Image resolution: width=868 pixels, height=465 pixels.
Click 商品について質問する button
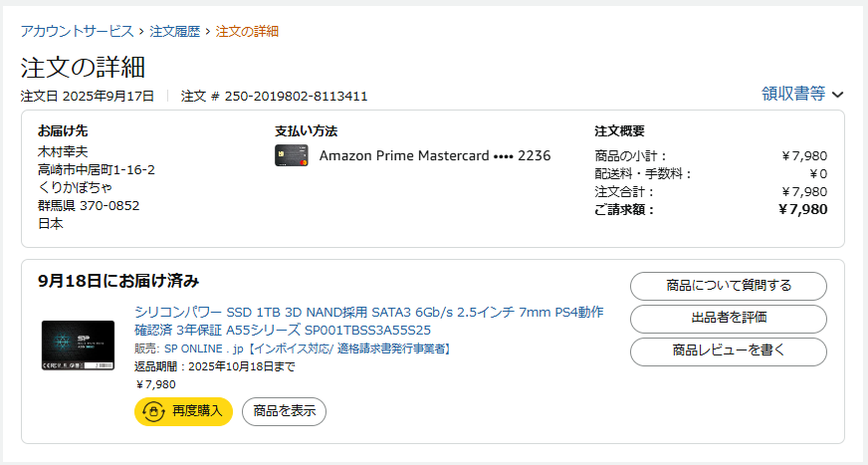(x=728, y=286)
